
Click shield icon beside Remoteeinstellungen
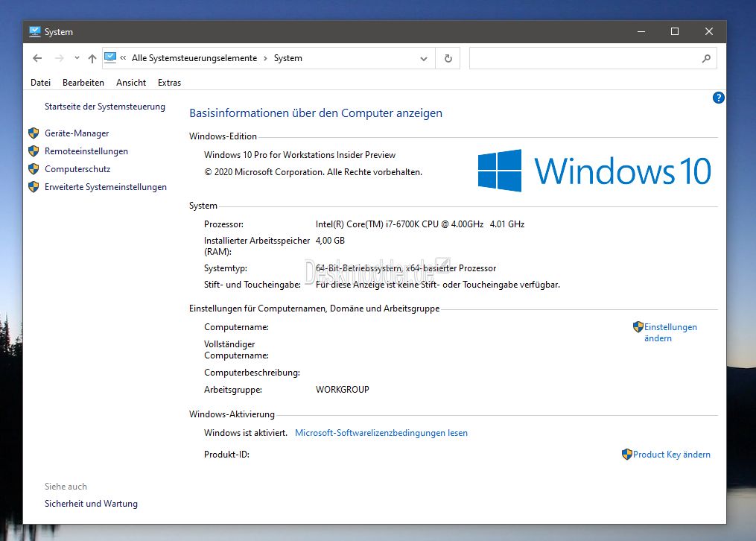click(34, 151)
